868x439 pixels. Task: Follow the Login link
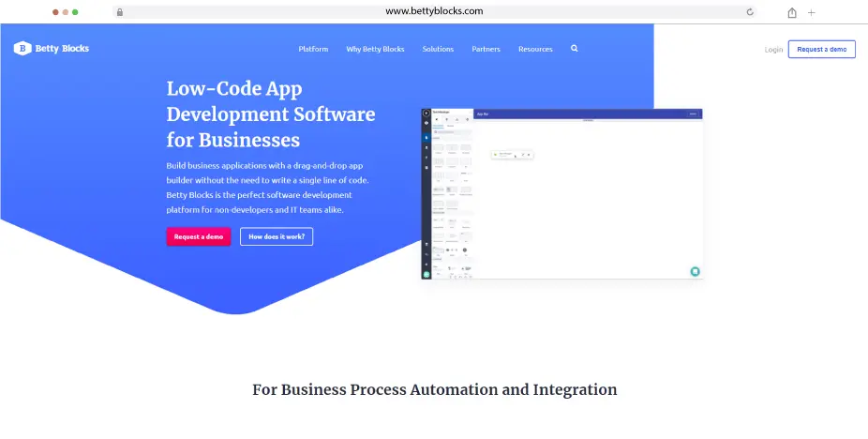[x=773, y=50]
